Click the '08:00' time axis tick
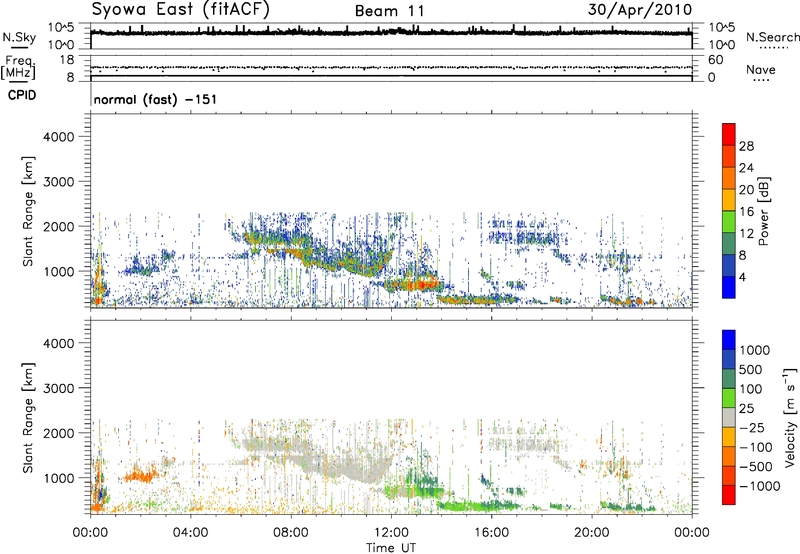Screen dimensions: 800x554 pyautogui.click(x=291, y=533)
